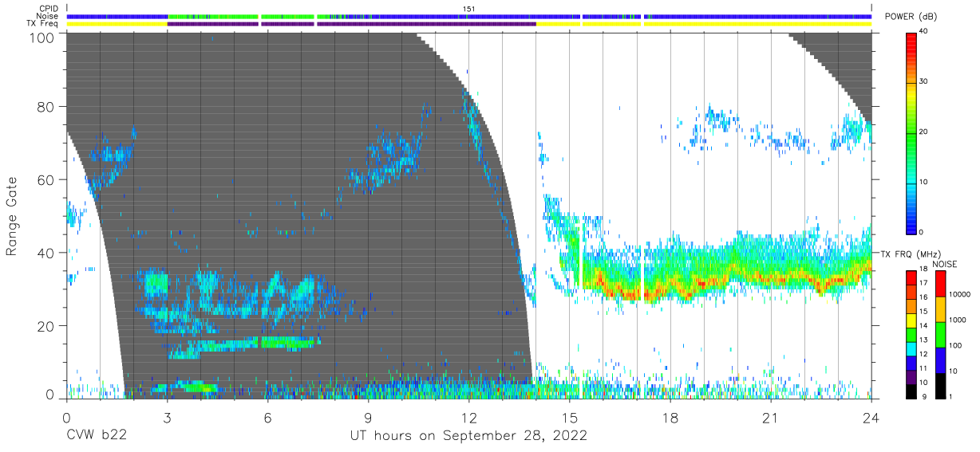Click the y-axis tick label '60'

tap(46, 180)
